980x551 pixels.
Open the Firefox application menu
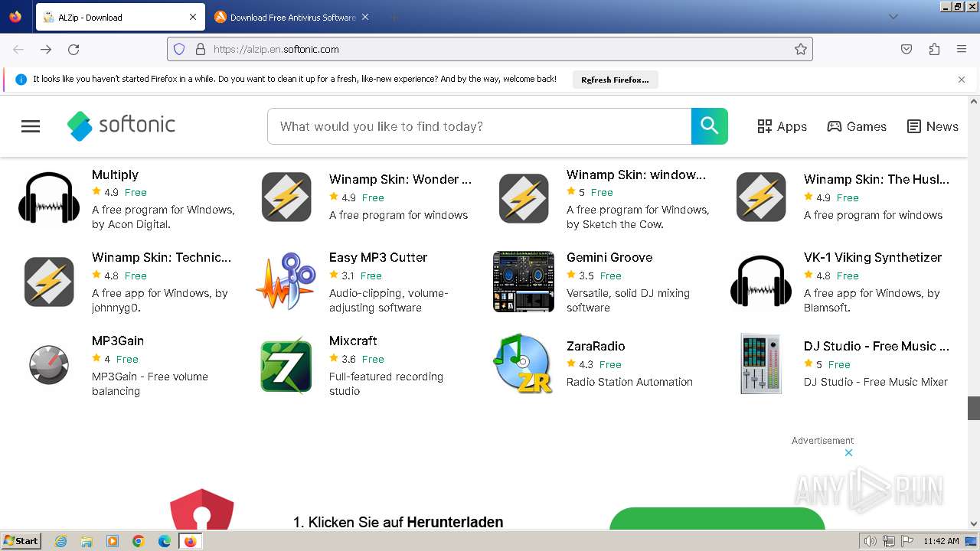(x=962, y=49)
